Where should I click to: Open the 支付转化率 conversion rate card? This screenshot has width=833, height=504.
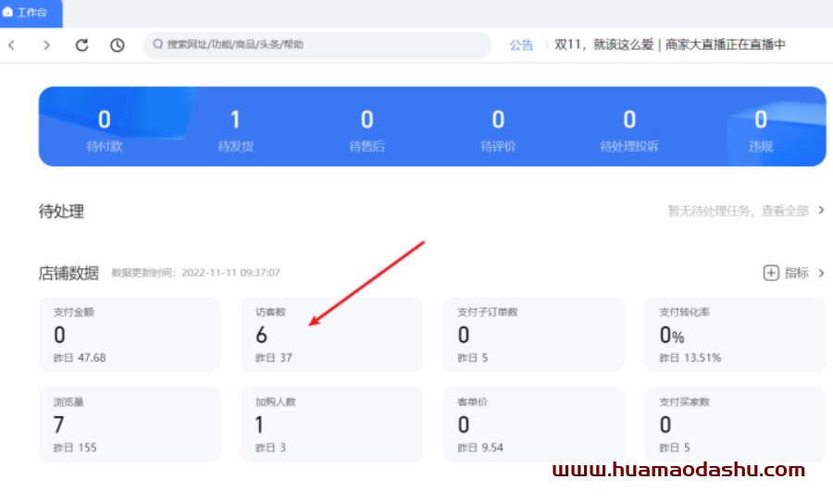click(x=735, y=334)
